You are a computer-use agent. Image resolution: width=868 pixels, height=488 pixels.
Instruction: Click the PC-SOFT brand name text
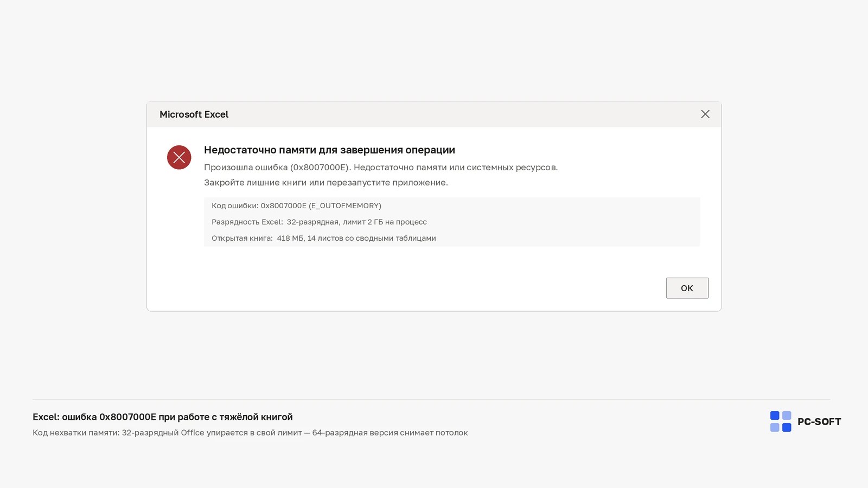(x=819, y=422)
